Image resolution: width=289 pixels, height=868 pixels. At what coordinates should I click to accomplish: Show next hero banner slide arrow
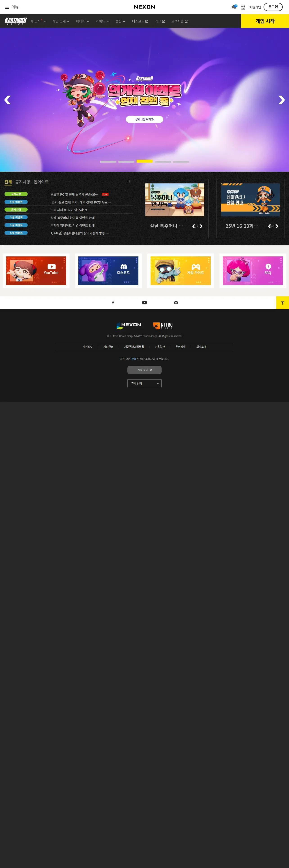(282, 100)
